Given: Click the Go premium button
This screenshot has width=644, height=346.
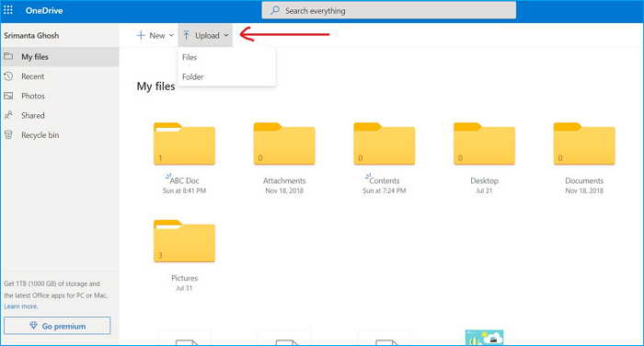Looking at the screenshot, I should click(x=57, y=326).
